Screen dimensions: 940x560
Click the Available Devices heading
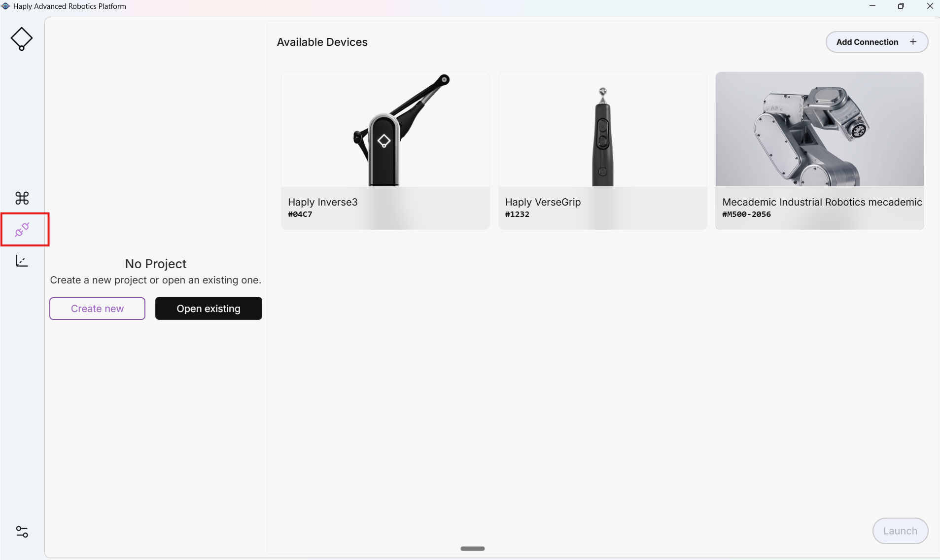click(x=322, y=42)
